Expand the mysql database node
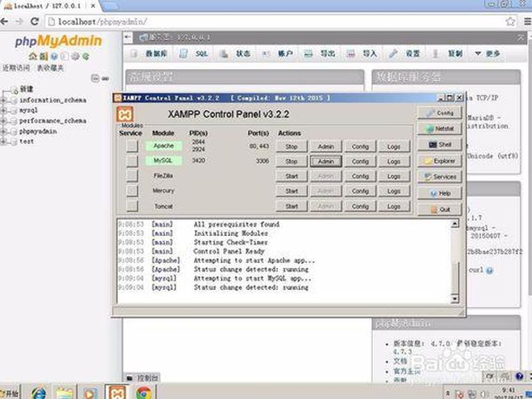 tap(3, 110)
